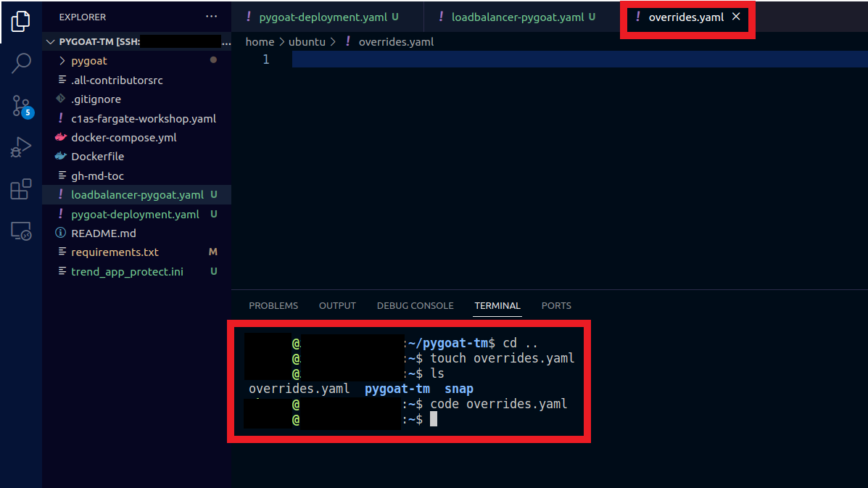Open Source Control with 5 changes
Viewport: 868px width, 488px height.
pos(22,105)
